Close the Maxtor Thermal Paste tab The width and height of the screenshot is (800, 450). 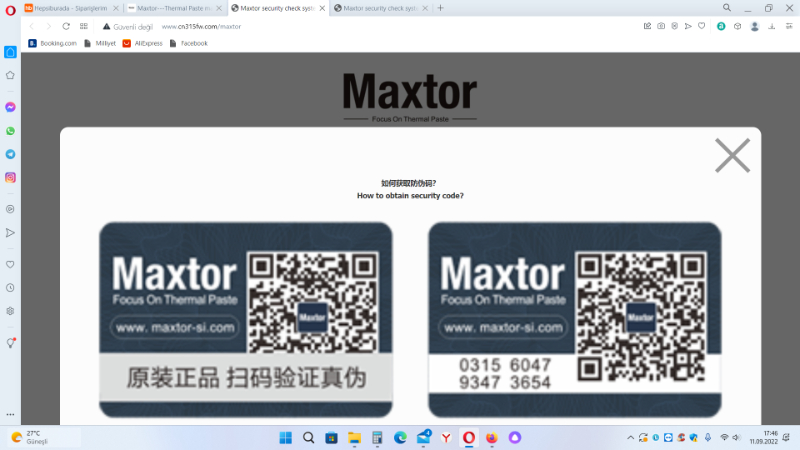coord(219,8)
